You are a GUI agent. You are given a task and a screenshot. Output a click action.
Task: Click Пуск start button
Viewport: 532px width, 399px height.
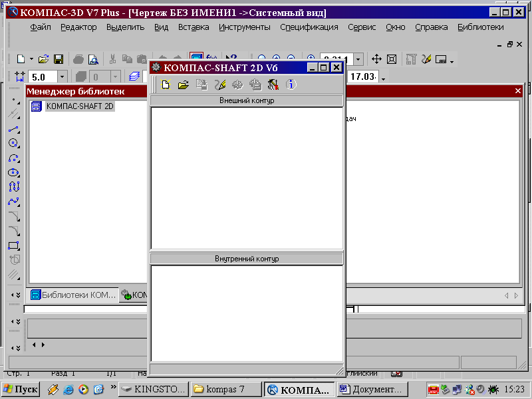(21, 389)
